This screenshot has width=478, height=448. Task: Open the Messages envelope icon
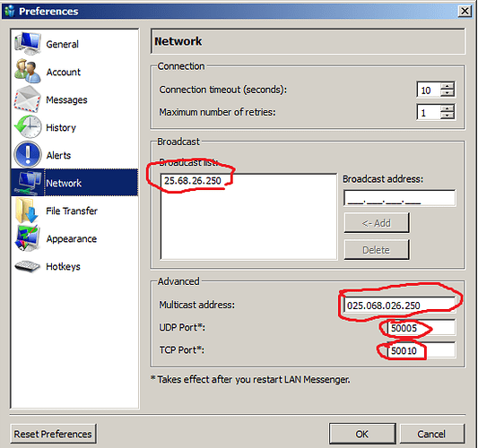tap(28, 99)
